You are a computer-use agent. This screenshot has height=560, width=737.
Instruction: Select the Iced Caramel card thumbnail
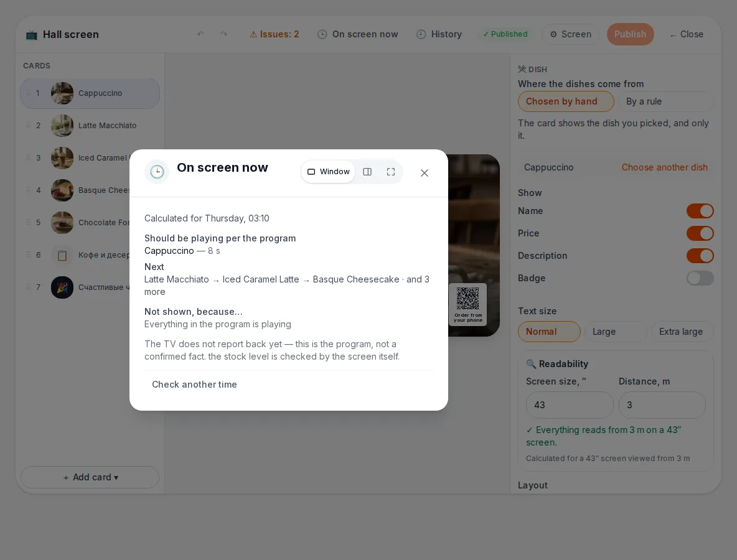pos(62,158)
